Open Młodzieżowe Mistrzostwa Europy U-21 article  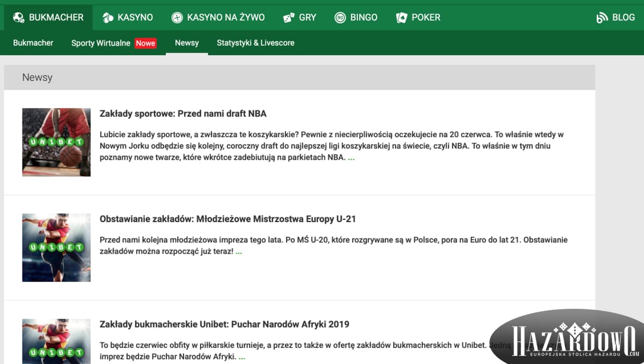tap(228, 219)
